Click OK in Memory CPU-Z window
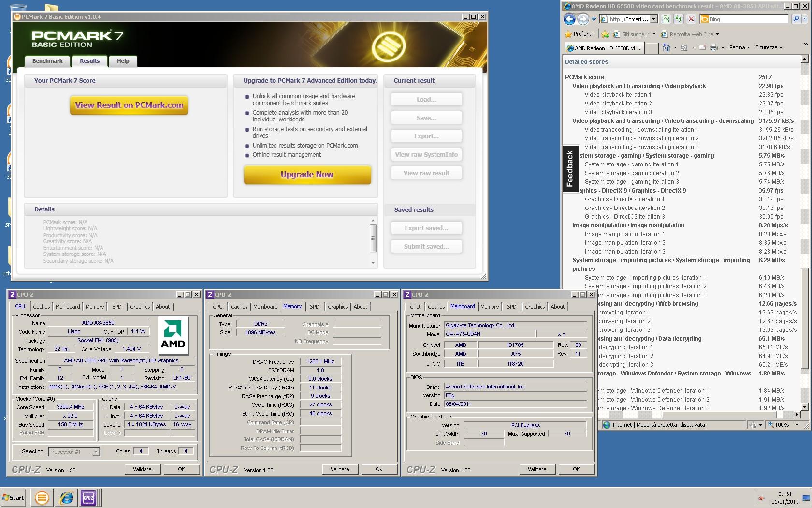Image resolution: width=812 pixels, height=508 pixels. [x=379, y=469]
